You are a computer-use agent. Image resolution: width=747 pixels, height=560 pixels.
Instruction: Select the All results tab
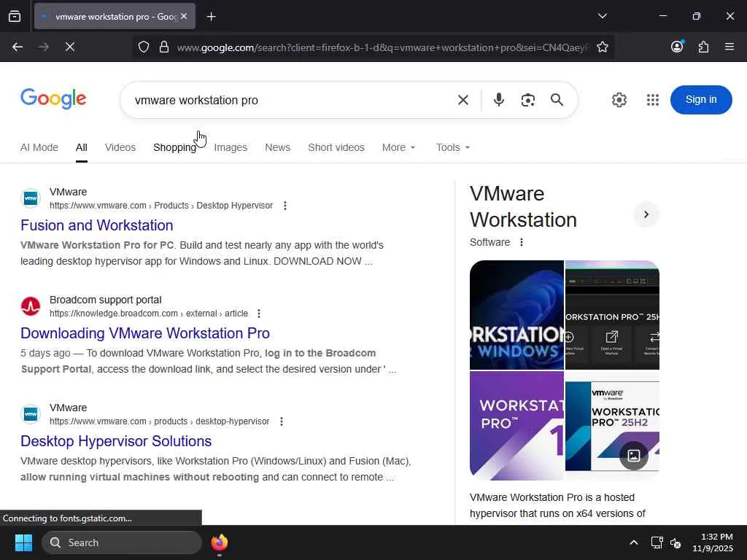pyautogui.click(x=82, y=147)
